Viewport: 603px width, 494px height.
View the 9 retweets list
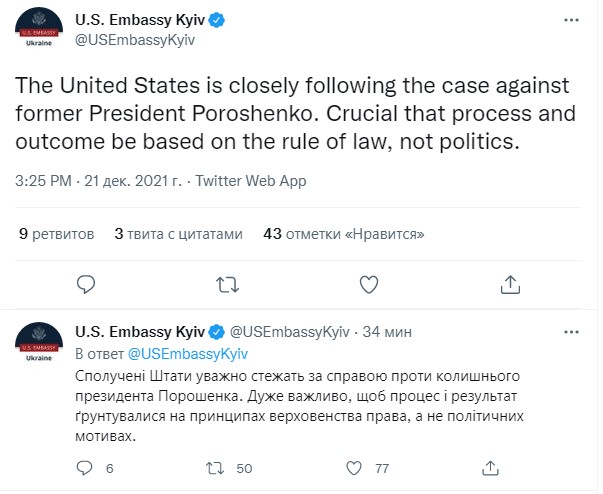57,234
